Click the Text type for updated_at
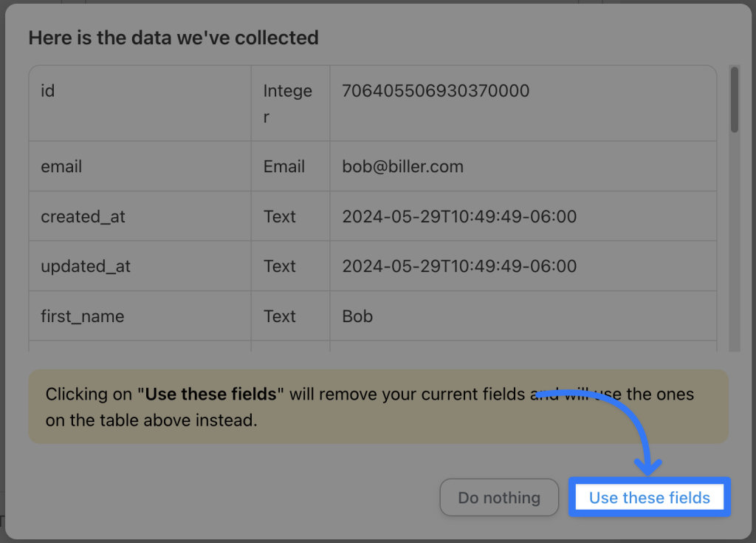Image resolution: width=756 pixels, height=543 pixels. (x=280, y=266)
